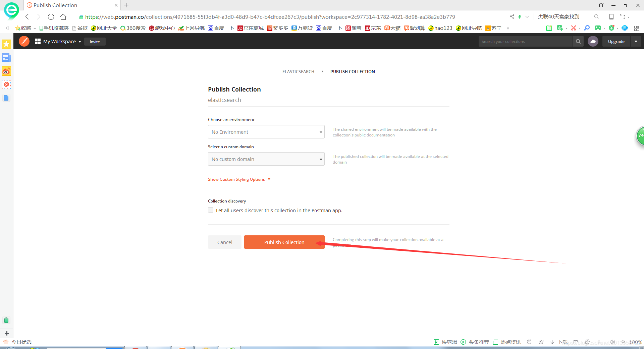The height and width of the screenshot is (349, 644).
Task: Click the browser forward arrow
Action: tap(38, 17)
